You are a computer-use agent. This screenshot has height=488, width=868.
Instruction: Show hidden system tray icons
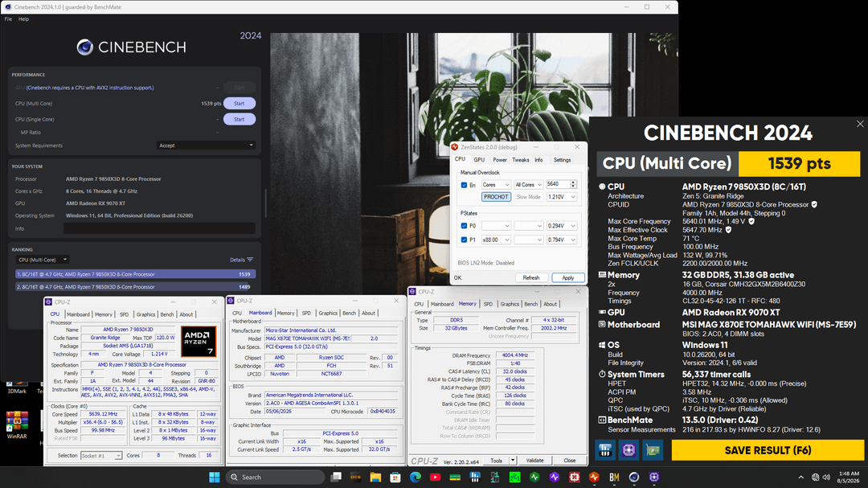pyautogui.click(x=800, y=477)
